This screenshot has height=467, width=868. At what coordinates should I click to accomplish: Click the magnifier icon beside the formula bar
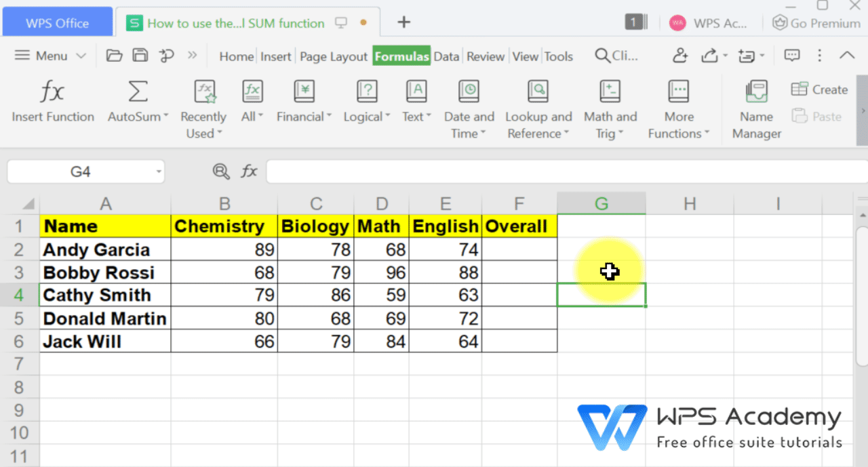[220, 171]
